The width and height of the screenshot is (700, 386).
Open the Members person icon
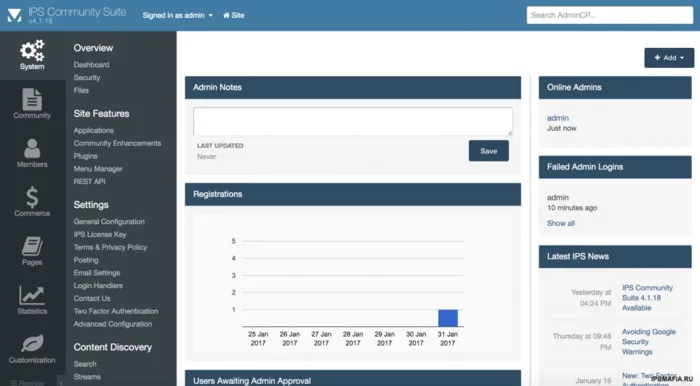coord(32,148)
